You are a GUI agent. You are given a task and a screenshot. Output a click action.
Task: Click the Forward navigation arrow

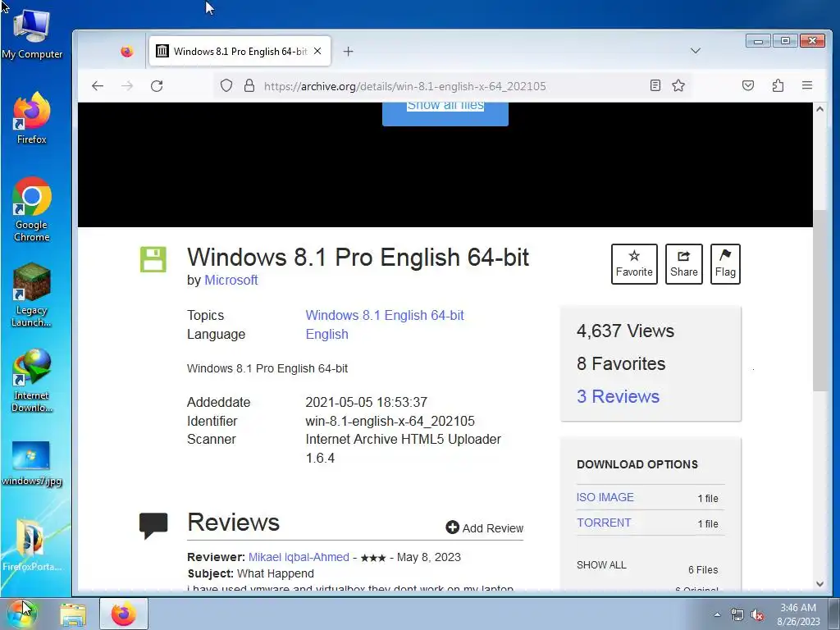pos(127,85)
